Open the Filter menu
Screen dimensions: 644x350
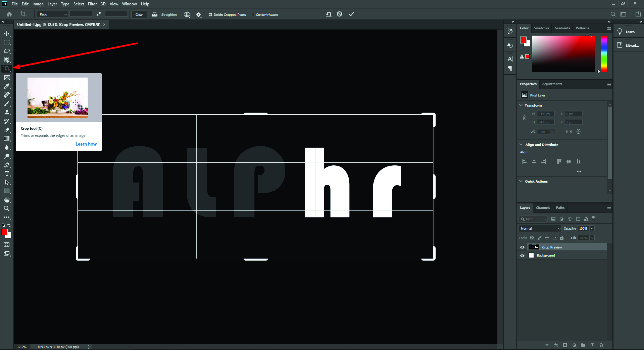point(92,4)
